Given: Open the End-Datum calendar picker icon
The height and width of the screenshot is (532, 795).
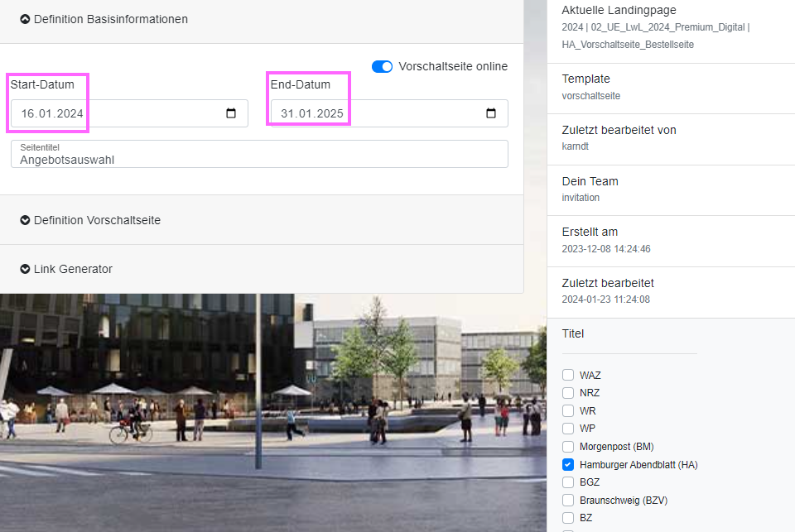Looking at the screenshot, I should pos(491,113).
